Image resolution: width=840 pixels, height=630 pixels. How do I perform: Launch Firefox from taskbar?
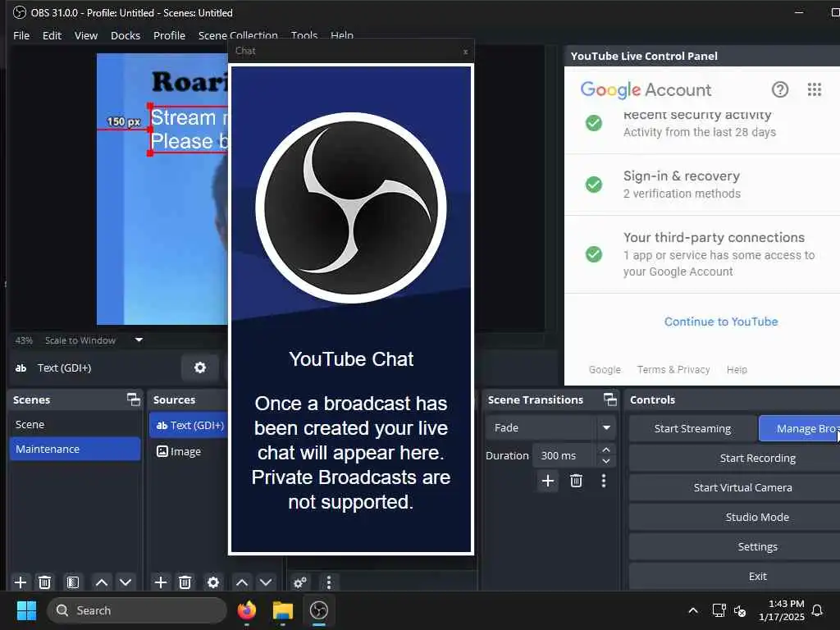[247, 610]
